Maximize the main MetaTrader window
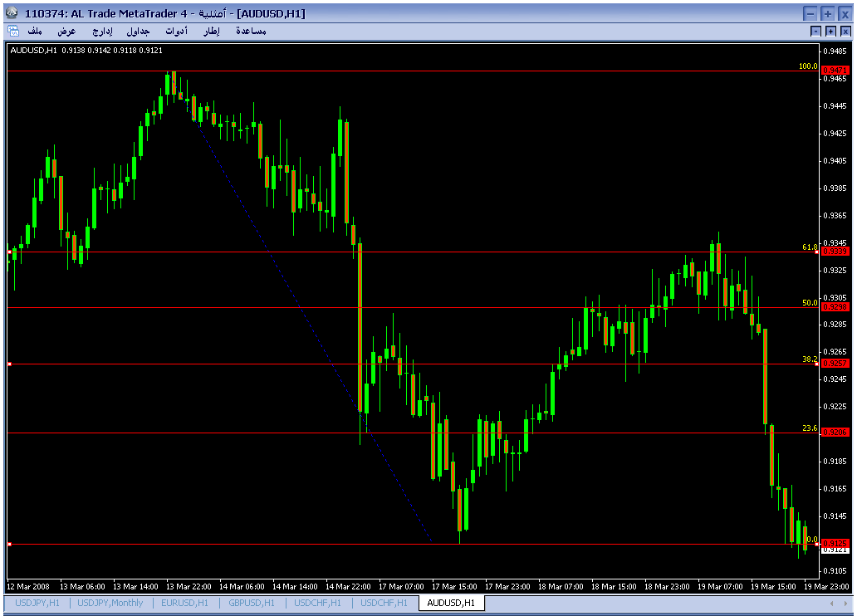Image resolution: width=857 pixels, height=616 pixels. 827,13
